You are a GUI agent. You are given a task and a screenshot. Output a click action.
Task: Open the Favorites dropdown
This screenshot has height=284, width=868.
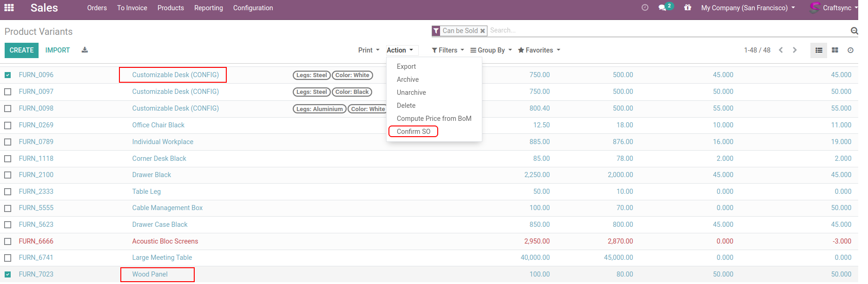[539, 50]
